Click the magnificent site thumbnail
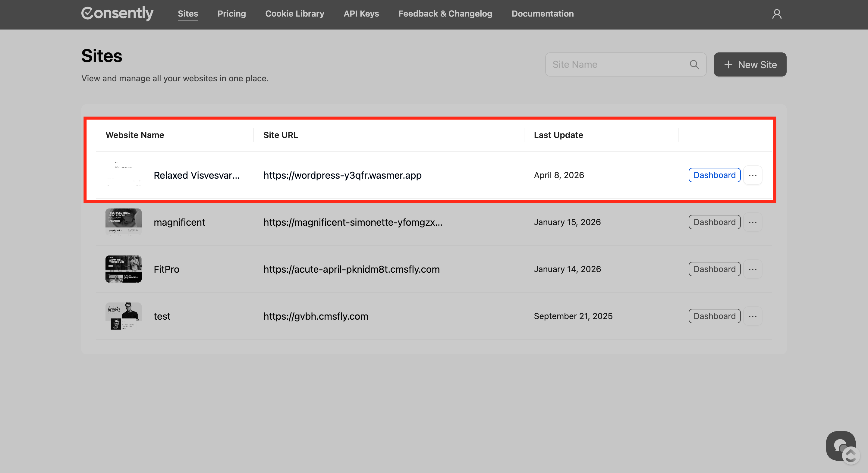The height and width of the screenshot is (473, 868). (123, 222)
